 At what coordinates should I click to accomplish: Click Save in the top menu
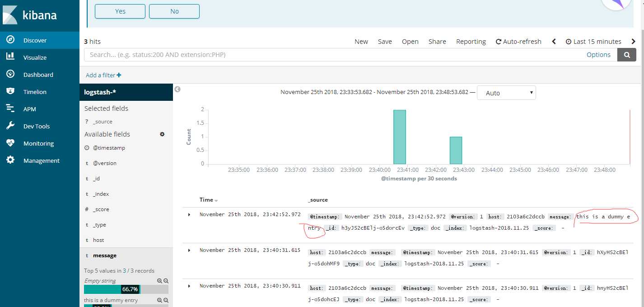pyautogui.click(x=385, y=42)
